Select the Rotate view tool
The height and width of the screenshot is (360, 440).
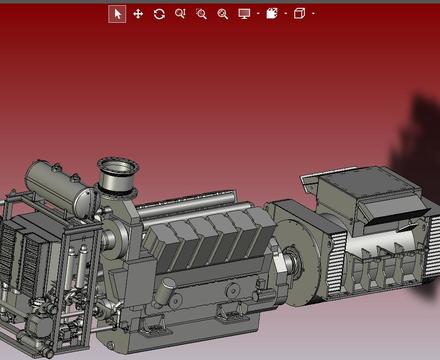pyautogui.click(x=159, y=14)
